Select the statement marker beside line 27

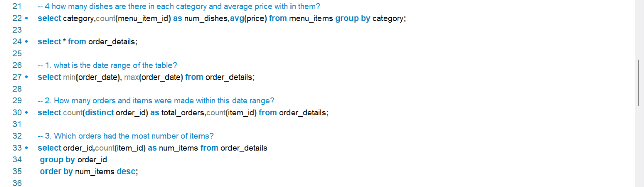pos(27,77)
